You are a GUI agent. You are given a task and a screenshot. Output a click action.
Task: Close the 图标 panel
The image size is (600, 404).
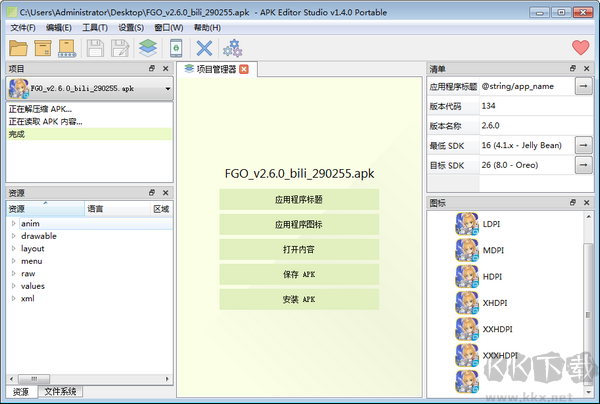(x=587, y=203)
